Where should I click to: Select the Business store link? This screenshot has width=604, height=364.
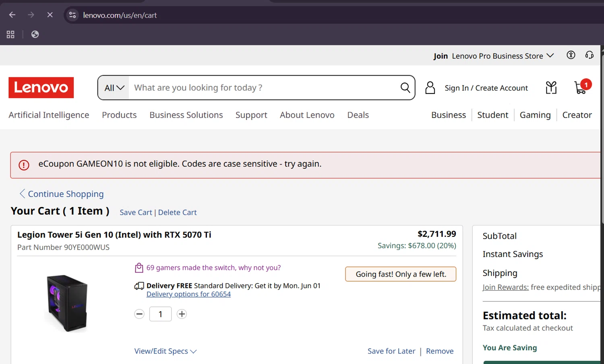(449, 115)
